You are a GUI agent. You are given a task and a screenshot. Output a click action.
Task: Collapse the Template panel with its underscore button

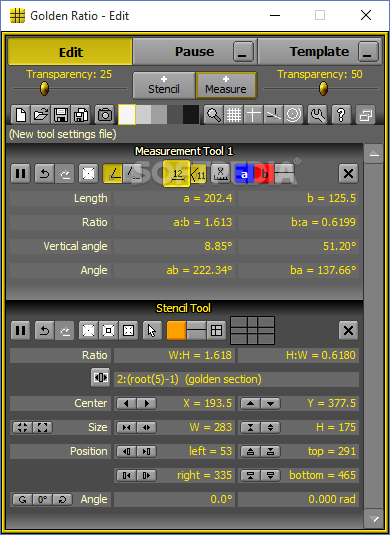368,52
